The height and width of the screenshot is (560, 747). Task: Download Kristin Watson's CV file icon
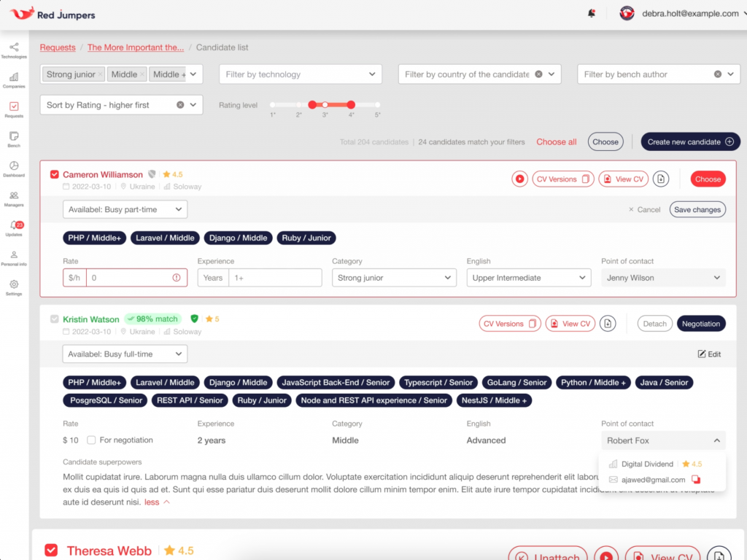click(x=608, y=324)
